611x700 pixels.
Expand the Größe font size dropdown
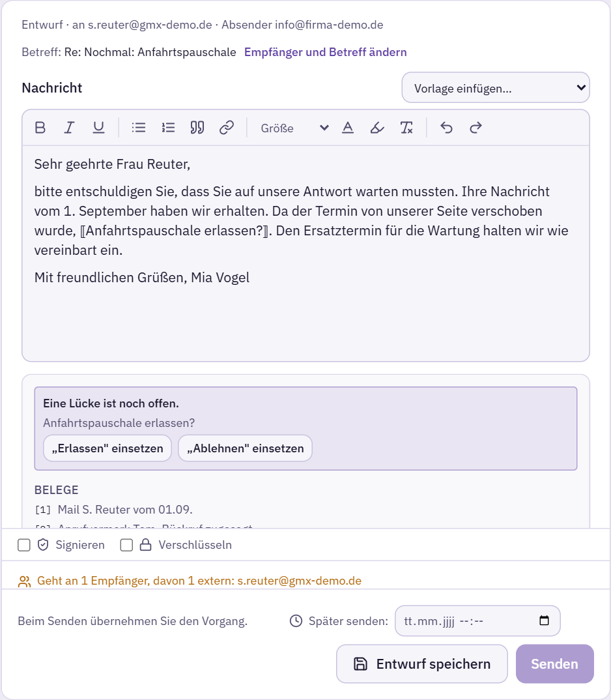[294, 128]
